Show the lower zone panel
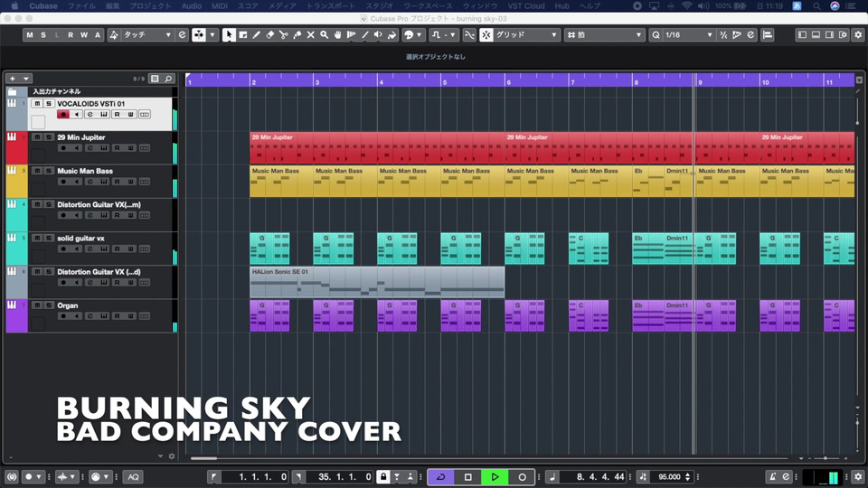Screen dimensions: 868x488 816,35
